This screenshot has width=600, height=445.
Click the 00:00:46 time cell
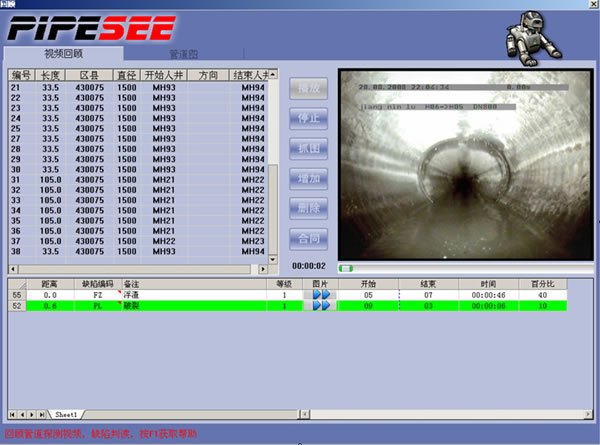point(489,295)
